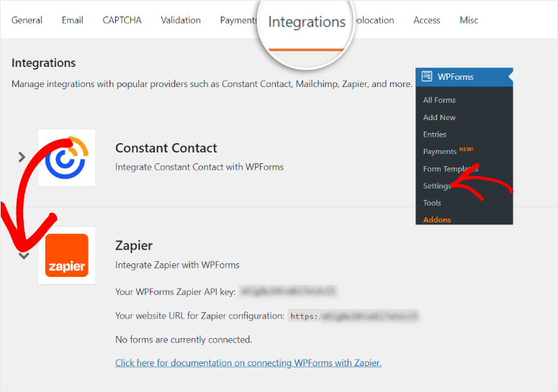Select the Validation tab
The width and height of the screenshot is (558, 392).
(181, 20)
